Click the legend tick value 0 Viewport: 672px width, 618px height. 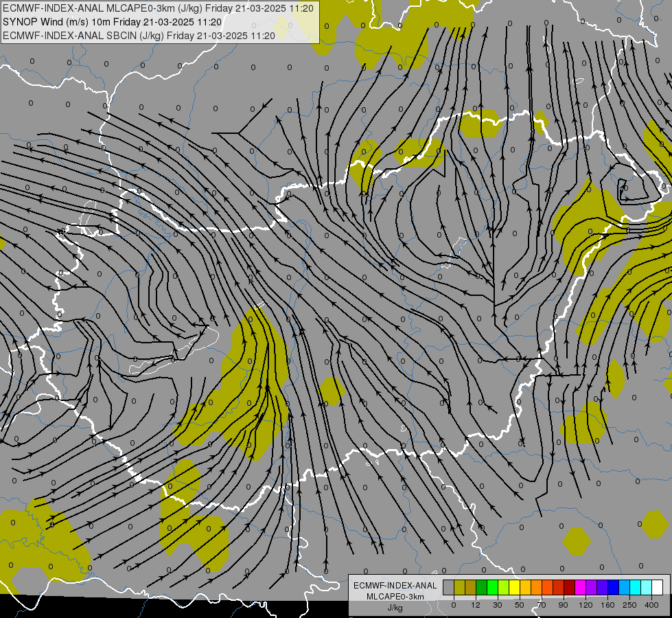click(x=454, y=605)
